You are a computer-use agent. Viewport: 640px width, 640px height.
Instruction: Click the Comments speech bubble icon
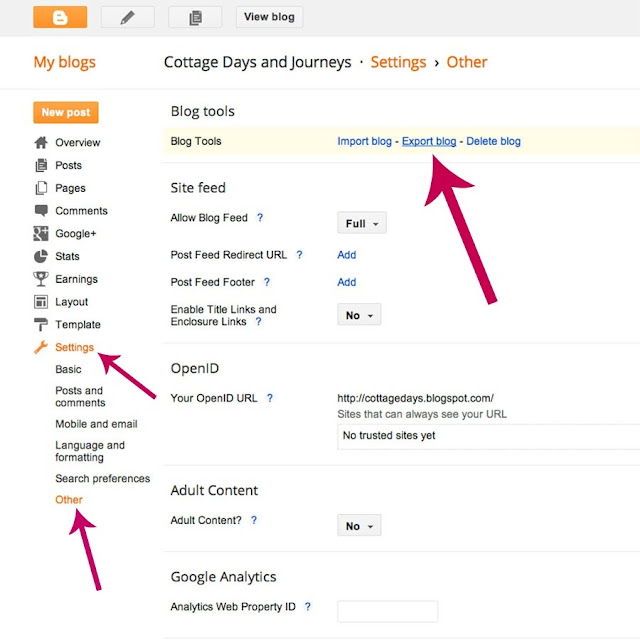pyautogui.click(x=41, y=211)
